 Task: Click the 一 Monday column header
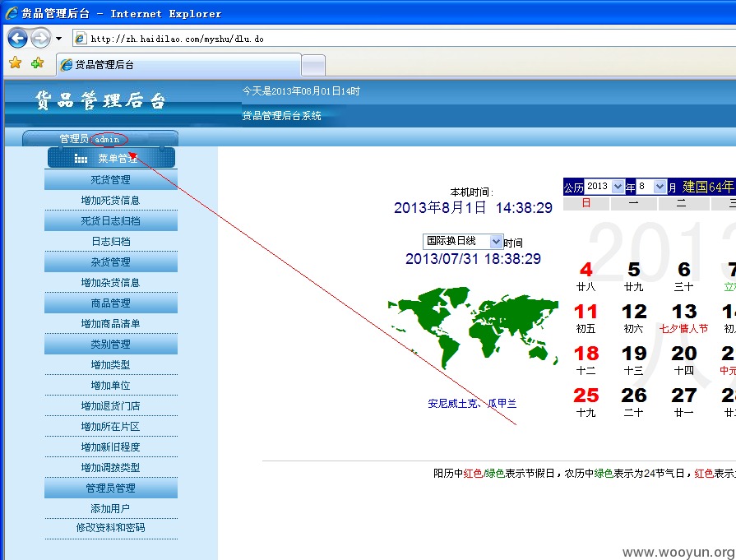pyautogui.click(x=634, y=203)
